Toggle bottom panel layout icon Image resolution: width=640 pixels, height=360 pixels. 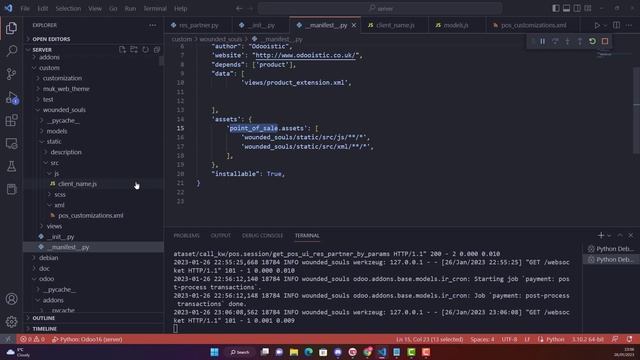pos(566,8)
